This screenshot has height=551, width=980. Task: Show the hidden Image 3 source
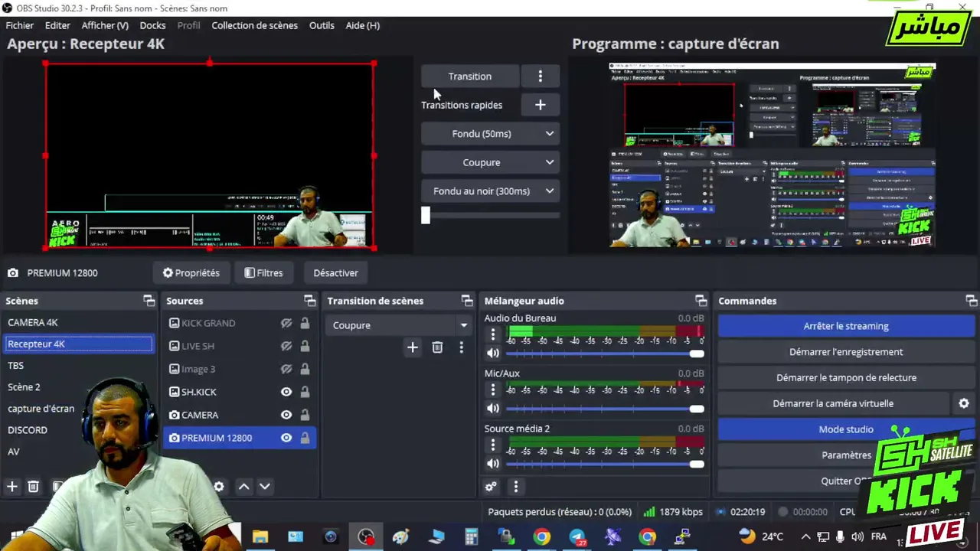tap(286, 370)
